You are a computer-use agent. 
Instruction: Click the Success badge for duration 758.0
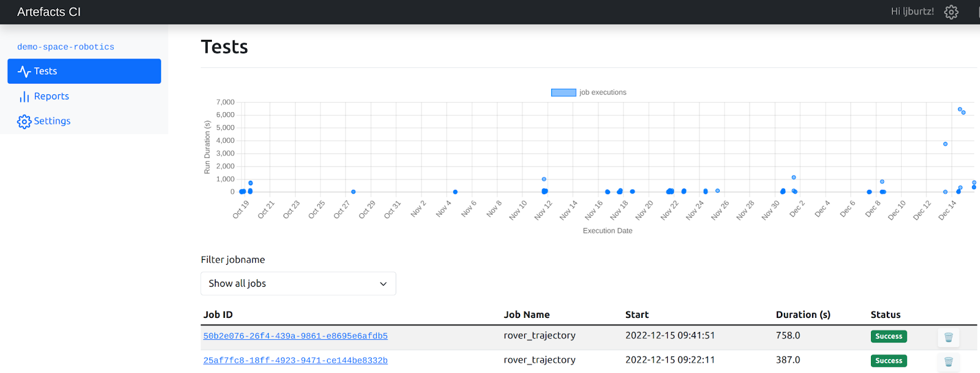pos(889,336)
